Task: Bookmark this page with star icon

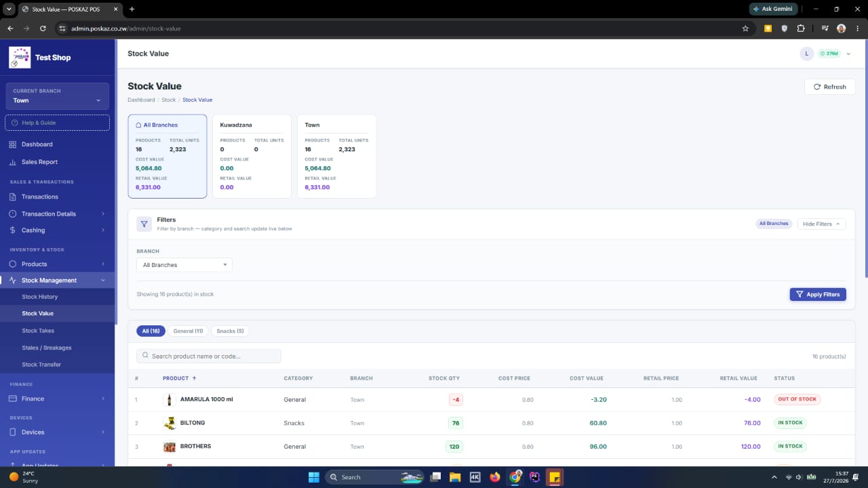Action: click(745, 28)
